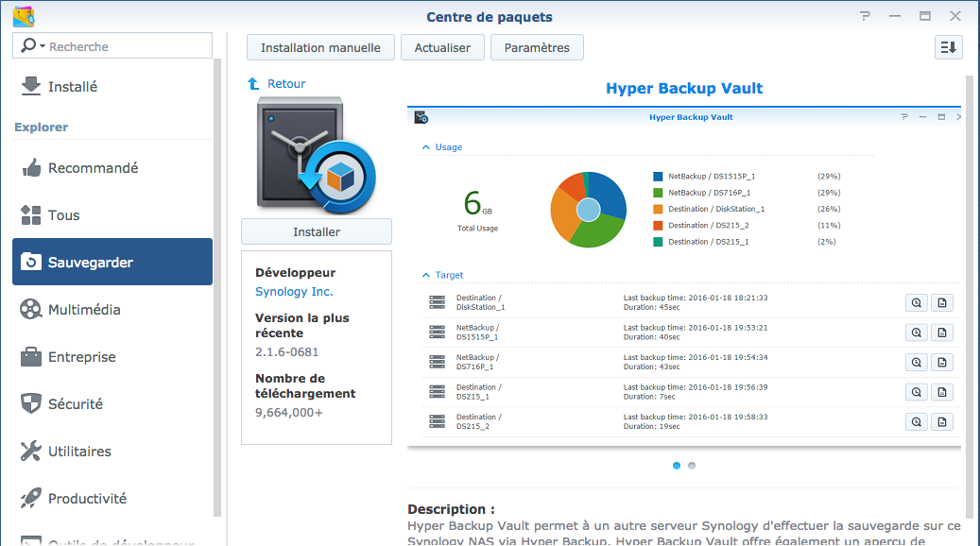Click the Entreprise briefcase icon
Screen dimensions: 980x546
(x=30, y=357)
